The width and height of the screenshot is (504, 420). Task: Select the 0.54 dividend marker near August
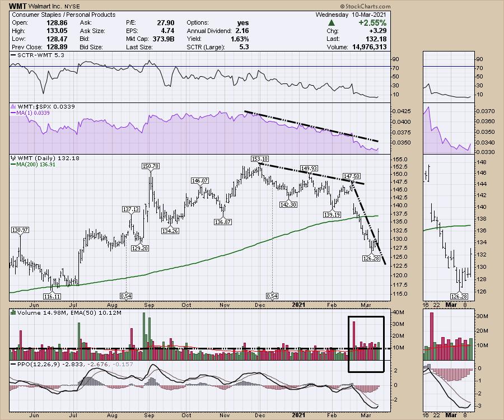click(x=127, y=296)
